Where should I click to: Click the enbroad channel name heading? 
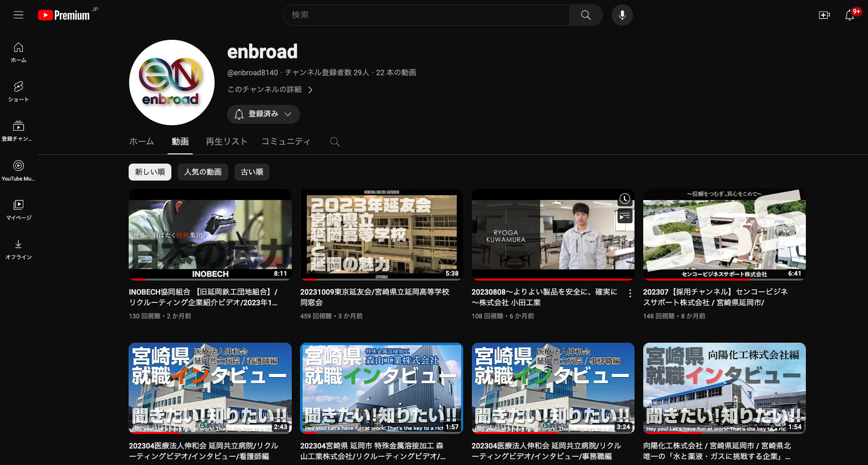tap(263, 51)
